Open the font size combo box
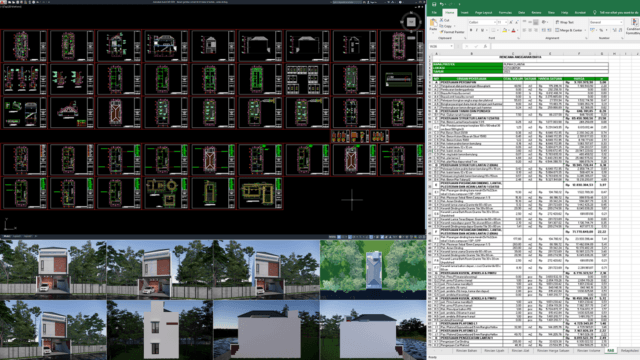Image resolution: width=640 pixels, height=360 pixels. [502, 22]
